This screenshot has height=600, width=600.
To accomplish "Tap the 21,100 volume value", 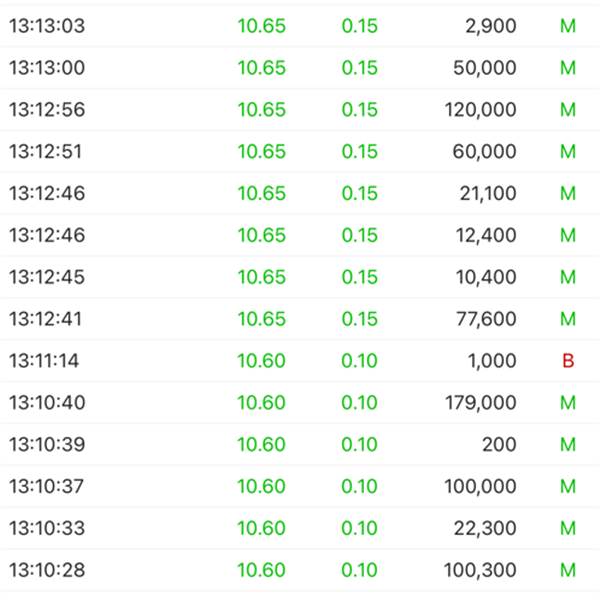I will pos(488,193).
